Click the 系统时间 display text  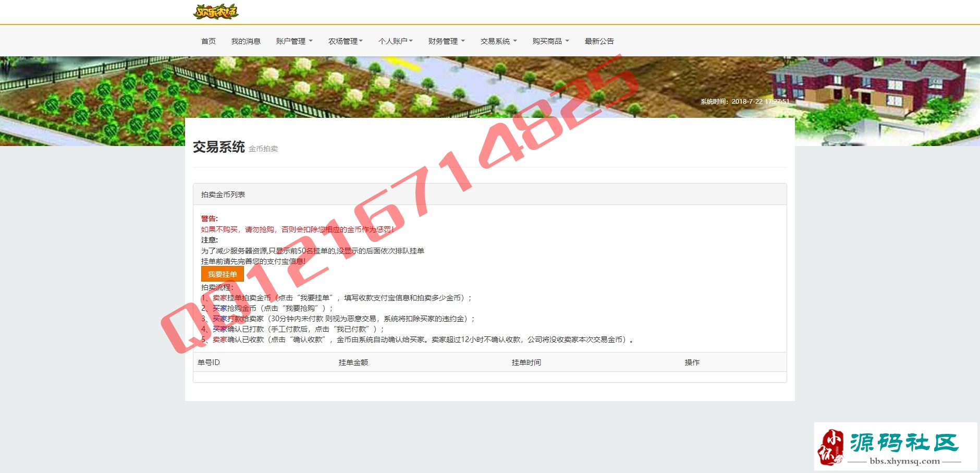coord(744,102)
